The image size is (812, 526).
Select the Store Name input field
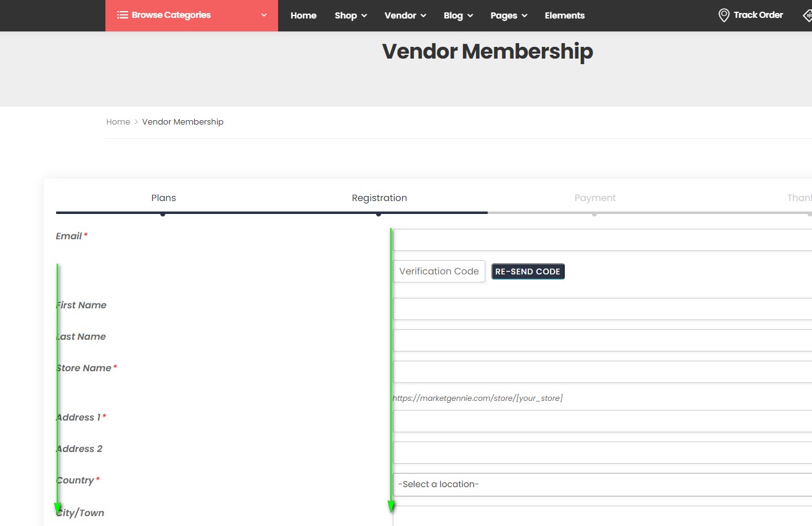[602, 372]
